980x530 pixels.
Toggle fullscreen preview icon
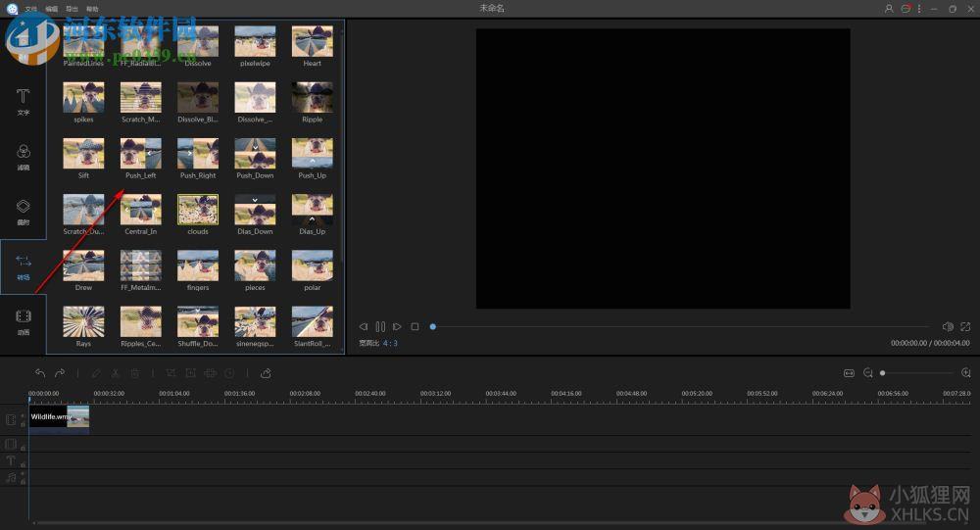965,326
